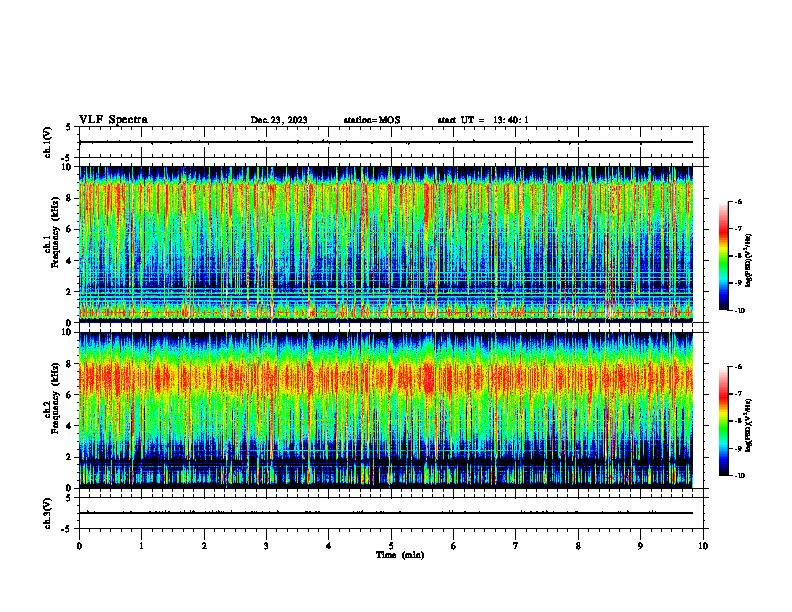This screenshot has width=792, height=612.
Task: Click the ch.2 spectrogram color bar
Action: point(724,421)
